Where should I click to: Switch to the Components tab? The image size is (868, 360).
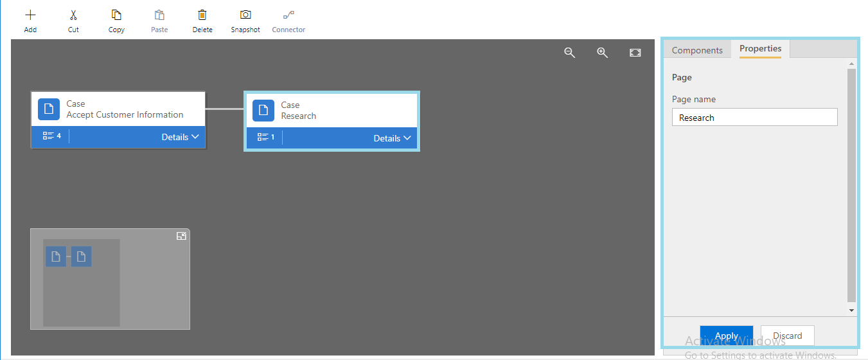tap(697, 50)
